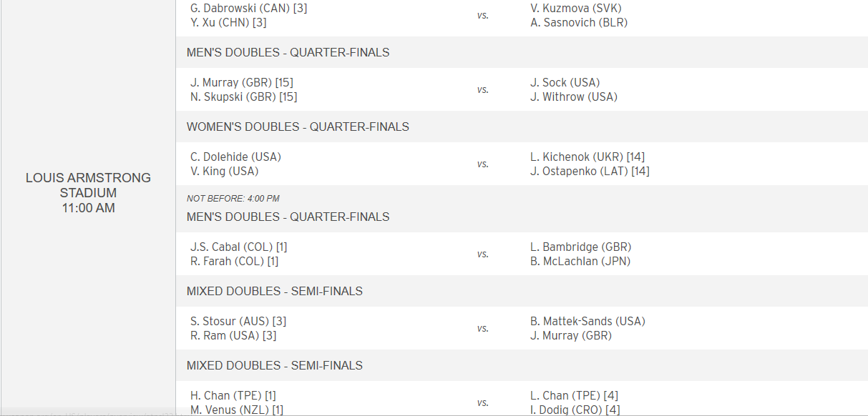This screenshot has width=868, height=416.
Task: Open V. Kuzmova (SVK) player link
Action: coord(576,8)
